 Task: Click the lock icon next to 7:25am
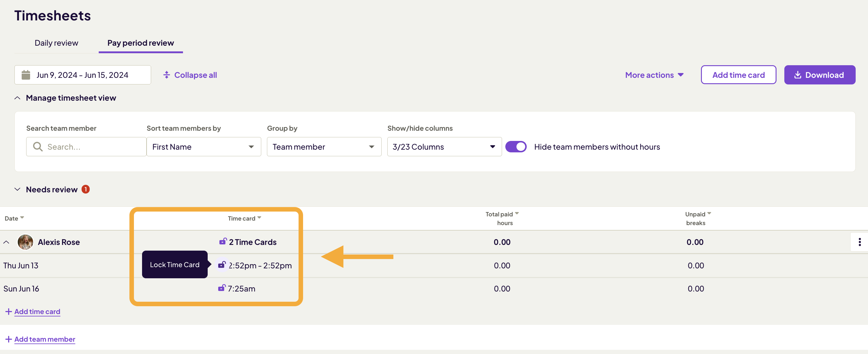click(222, 288)
